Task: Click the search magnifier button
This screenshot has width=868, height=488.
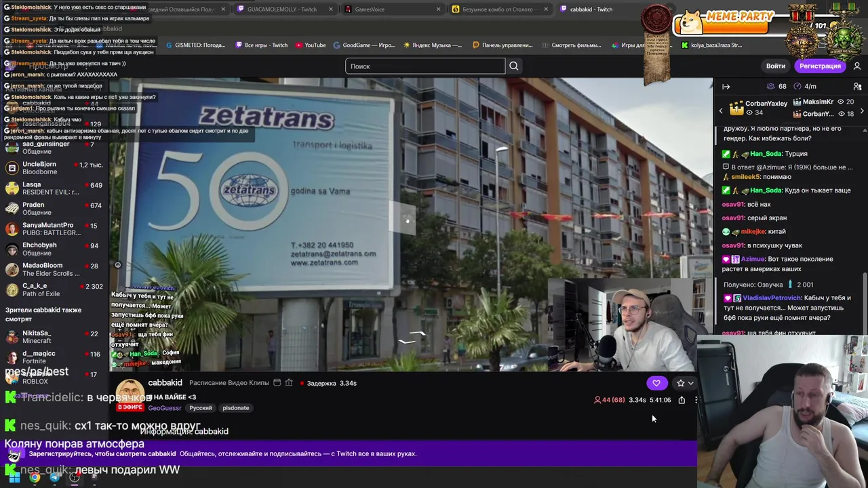Action: 514,66
